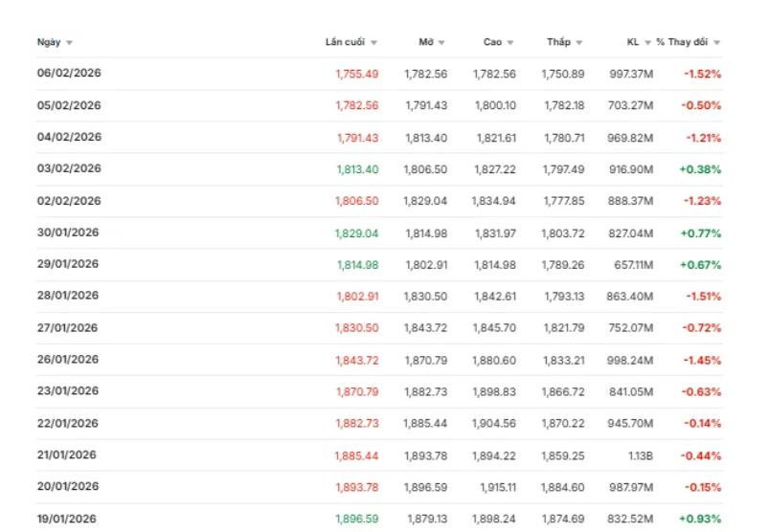Select the 1.13B volume cell

coord(638,455)
